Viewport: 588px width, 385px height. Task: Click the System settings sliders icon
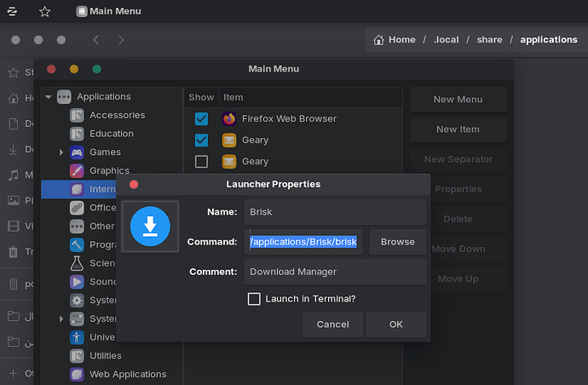pos(77,319)
